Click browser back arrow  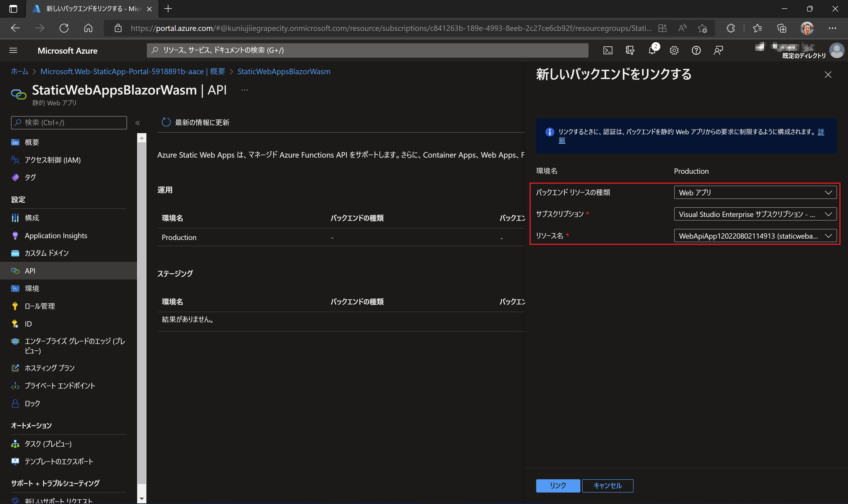click(x=16, y=28)
